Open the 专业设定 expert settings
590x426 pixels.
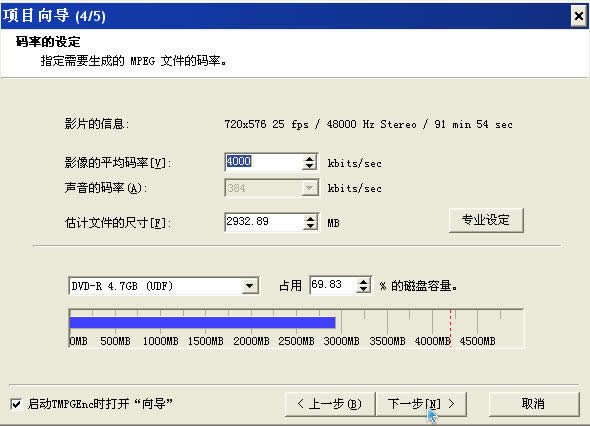(x=486, y=220)
